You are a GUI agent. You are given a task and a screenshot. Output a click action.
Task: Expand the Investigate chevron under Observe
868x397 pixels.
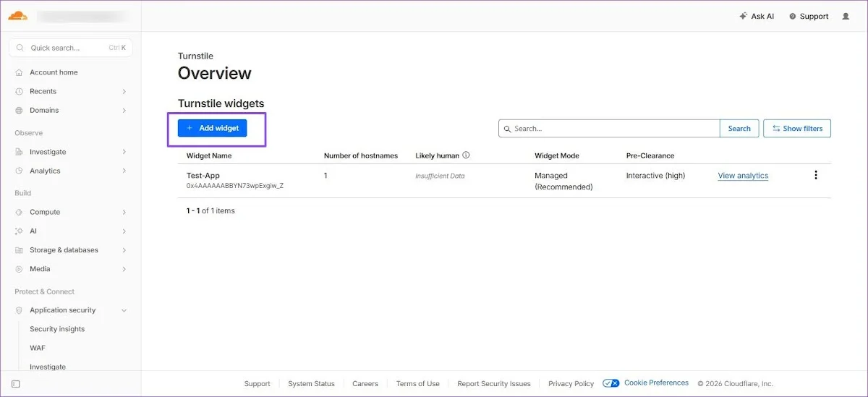(124, 152)
